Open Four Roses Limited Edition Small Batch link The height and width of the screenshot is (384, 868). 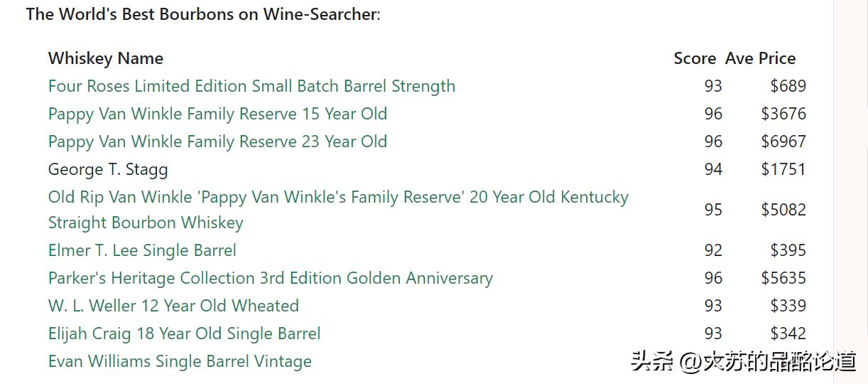pyautogui.click(x=251, y=86)
